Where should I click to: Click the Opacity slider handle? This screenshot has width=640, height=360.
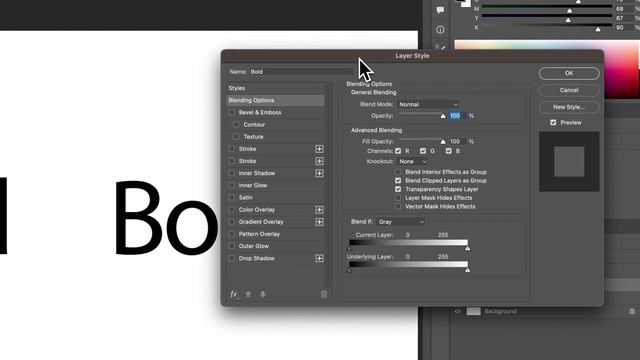pos(443,116)
